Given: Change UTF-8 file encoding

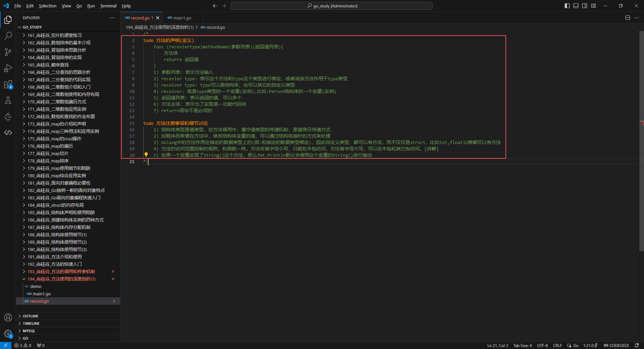Looking at the screenshot, I should tap(542, 345).
